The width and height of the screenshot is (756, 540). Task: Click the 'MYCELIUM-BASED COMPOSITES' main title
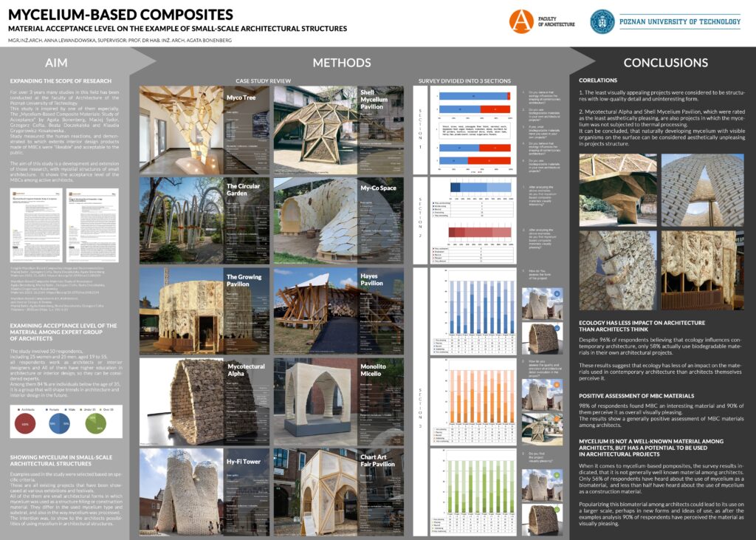120,15
